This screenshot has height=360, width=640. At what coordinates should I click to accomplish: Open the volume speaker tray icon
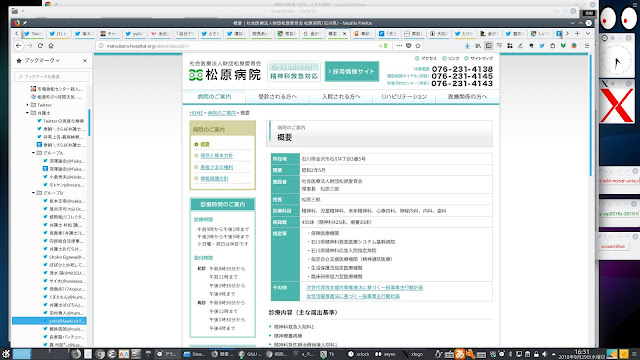pos(544,354)
